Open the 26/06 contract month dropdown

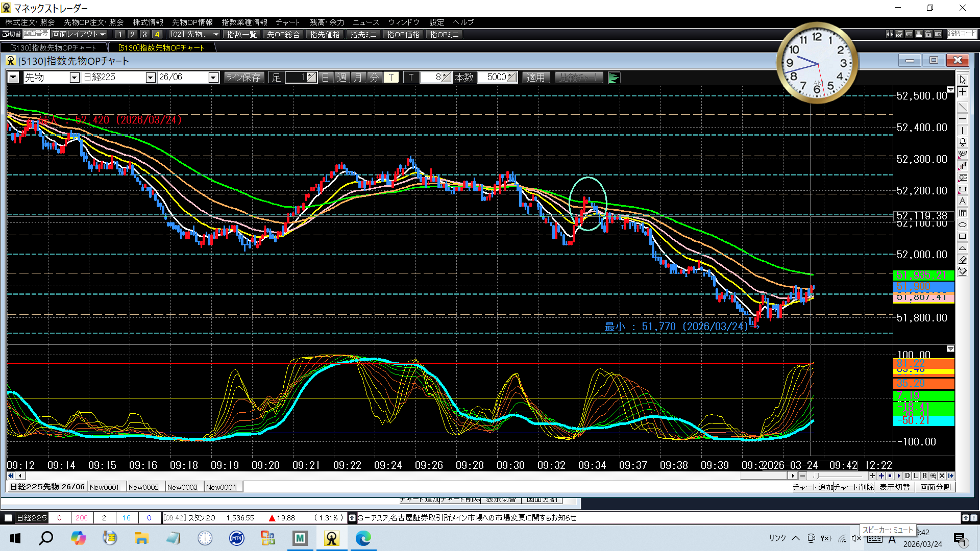coord(213,78)
